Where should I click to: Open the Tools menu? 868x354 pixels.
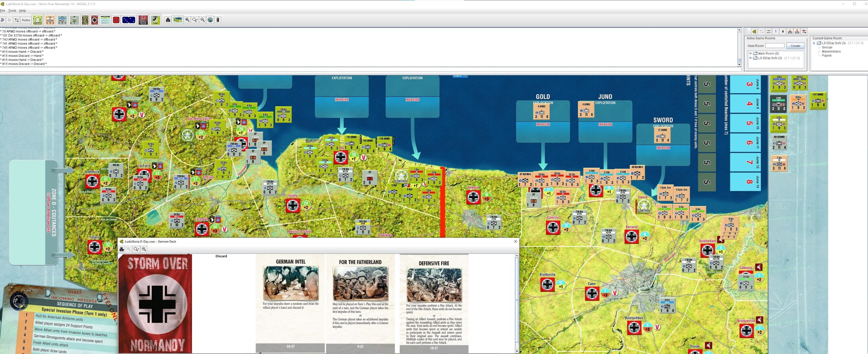[x=12, y=11]
